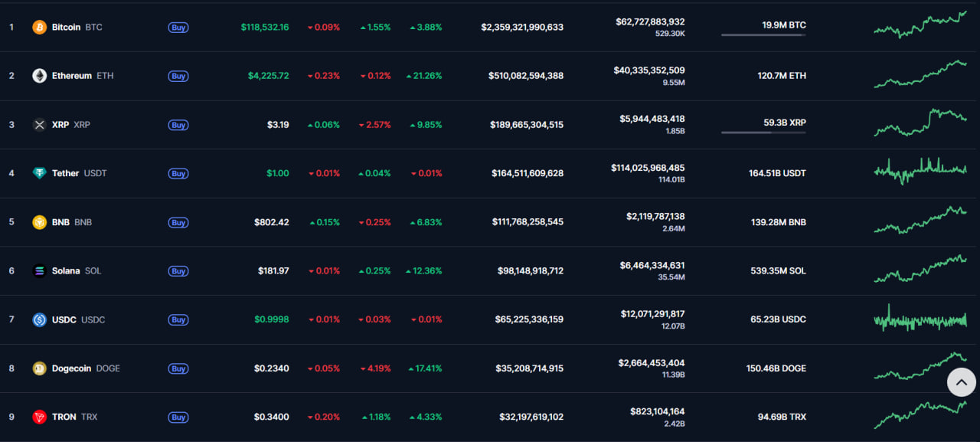
Task: Click the Ethereum logo icon
Action: pos(39,76)
